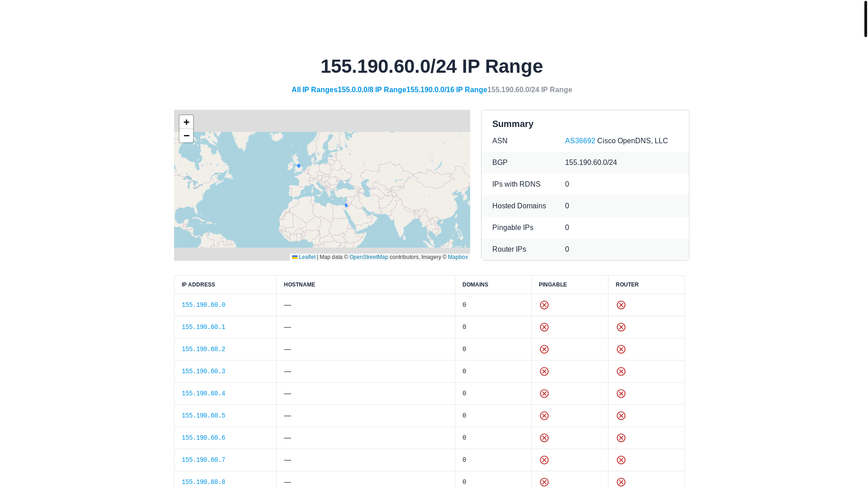Click the pingable X icon for 155.190.60.0
The height and width of the screenshot is (488, 868).
pyautogui.click(x=544, y=305)
